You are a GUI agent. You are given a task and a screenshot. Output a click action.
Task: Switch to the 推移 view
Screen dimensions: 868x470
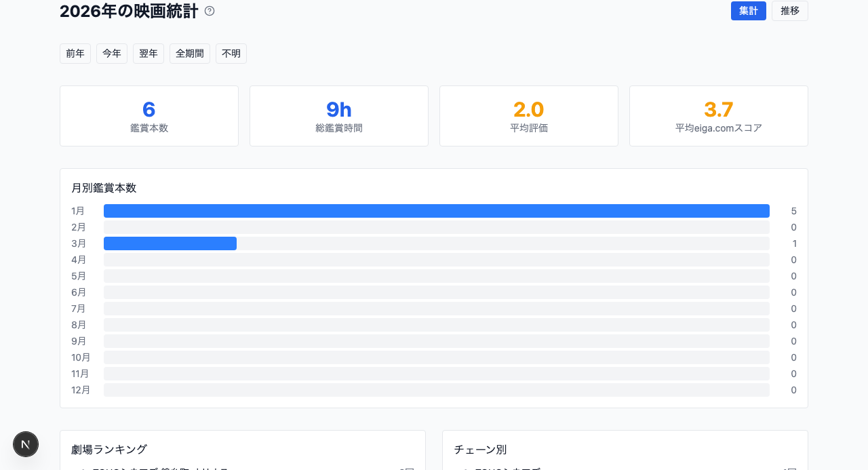(789, 11)
